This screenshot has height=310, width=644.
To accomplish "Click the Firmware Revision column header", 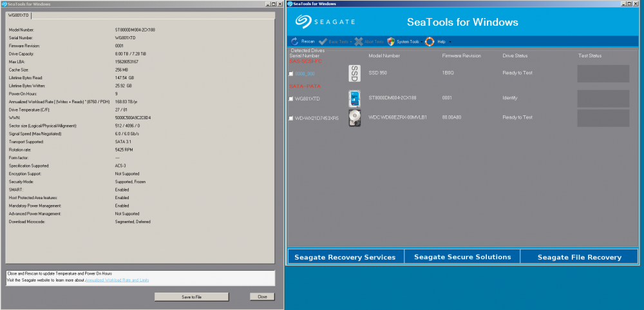I will click(461, 55).
